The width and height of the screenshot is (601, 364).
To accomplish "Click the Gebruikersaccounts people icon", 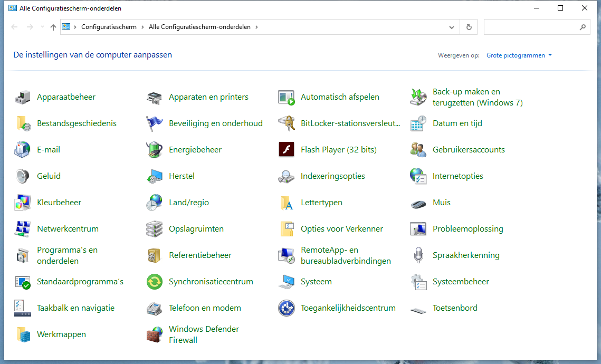I will click(x=418, y=150).
